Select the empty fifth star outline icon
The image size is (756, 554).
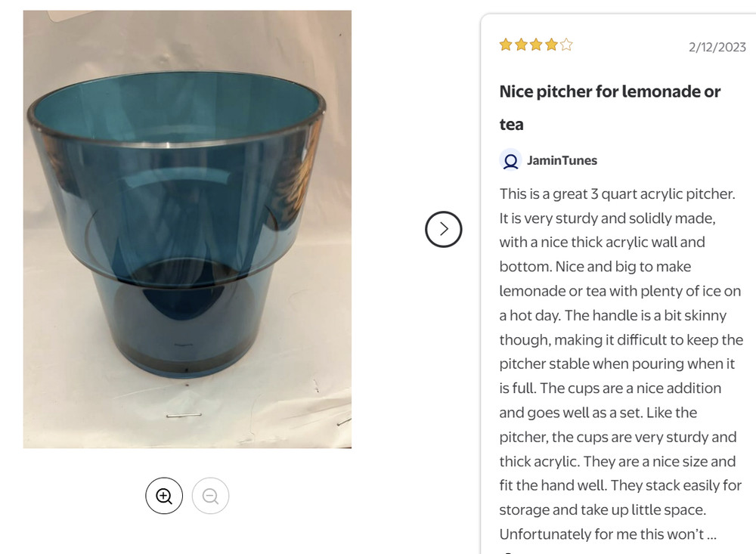[x=565, y=45]
